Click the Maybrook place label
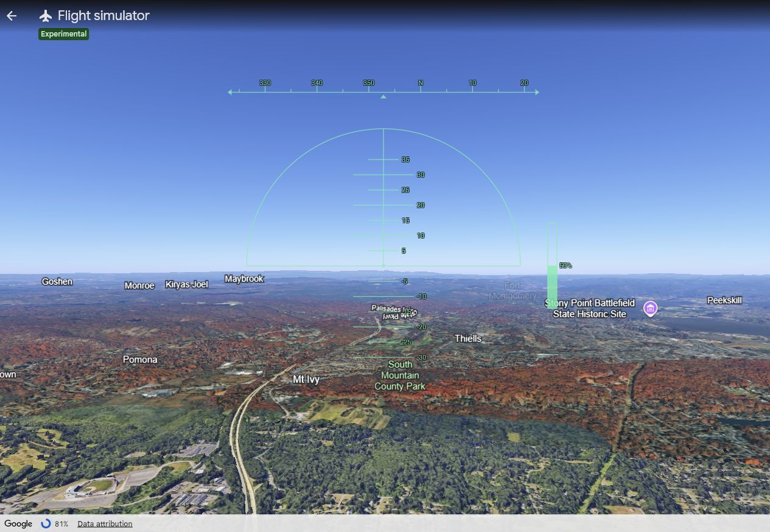 pos(244,279)
